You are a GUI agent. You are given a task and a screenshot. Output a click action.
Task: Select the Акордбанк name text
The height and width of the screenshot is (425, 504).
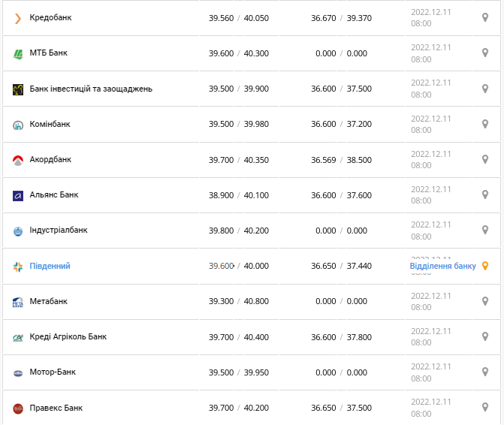tap(50, 160)
